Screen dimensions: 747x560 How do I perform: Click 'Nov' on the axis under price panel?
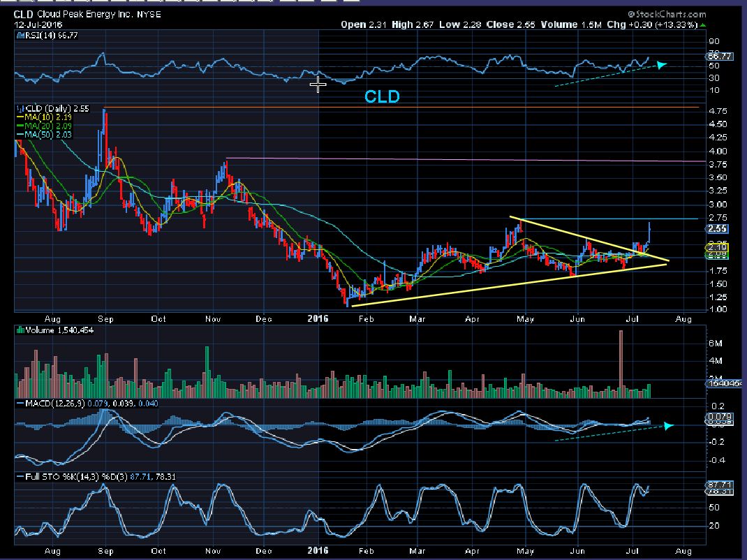[213, 319]
